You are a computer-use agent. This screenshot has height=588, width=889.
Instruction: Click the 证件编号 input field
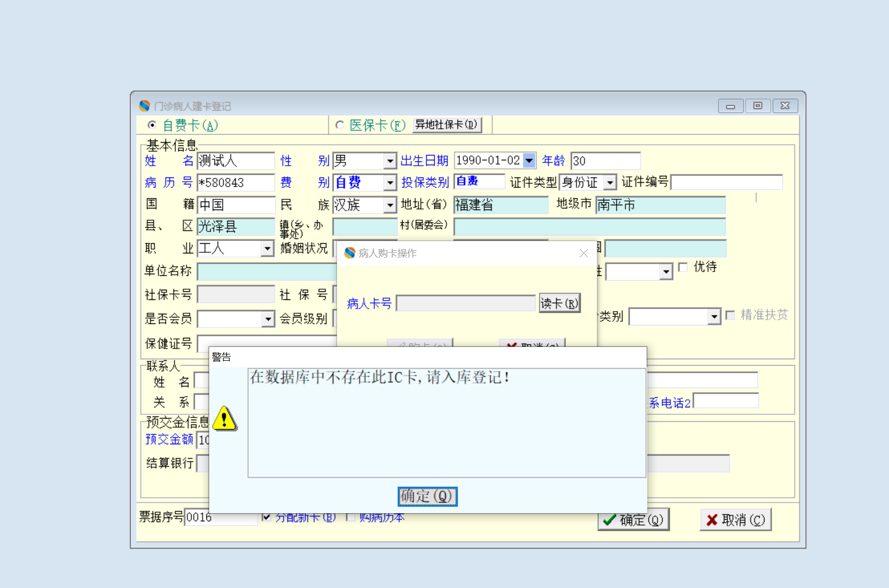pyautogui.click(x=727, y=182)
